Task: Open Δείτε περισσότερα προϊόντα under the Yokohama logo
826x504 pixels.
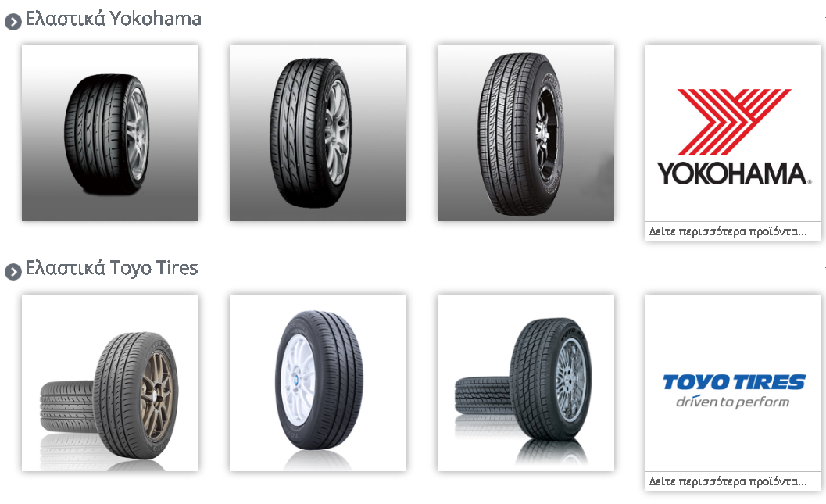Action: click(728, 231)
